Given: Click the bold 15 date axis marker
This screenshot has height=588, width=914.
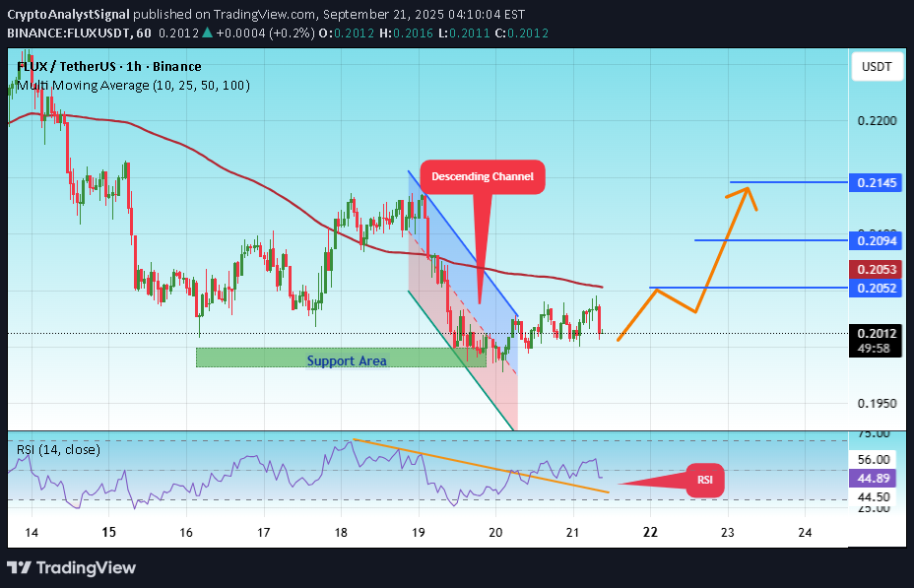Looking at the screenshot, I should click(109, 532).
